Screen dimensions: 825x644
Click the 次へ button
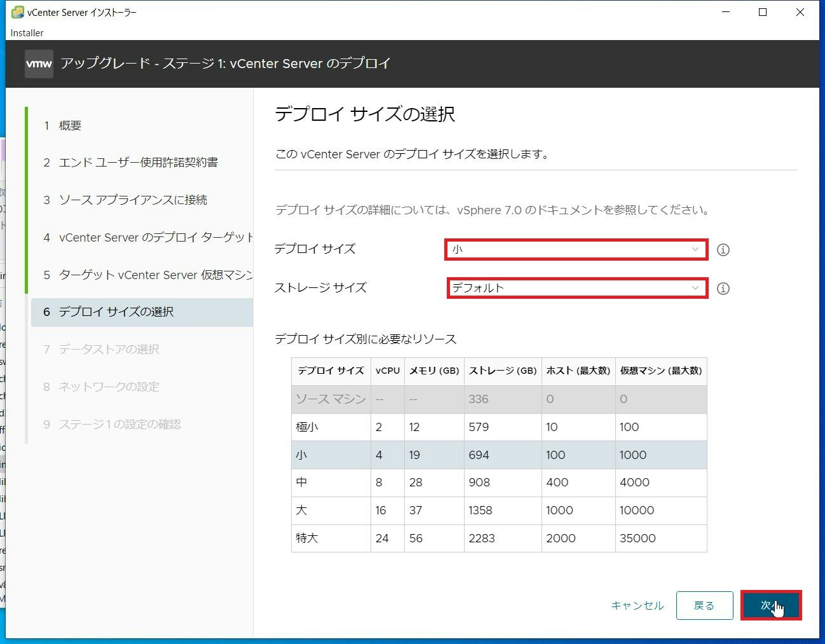tap(770, 605)
